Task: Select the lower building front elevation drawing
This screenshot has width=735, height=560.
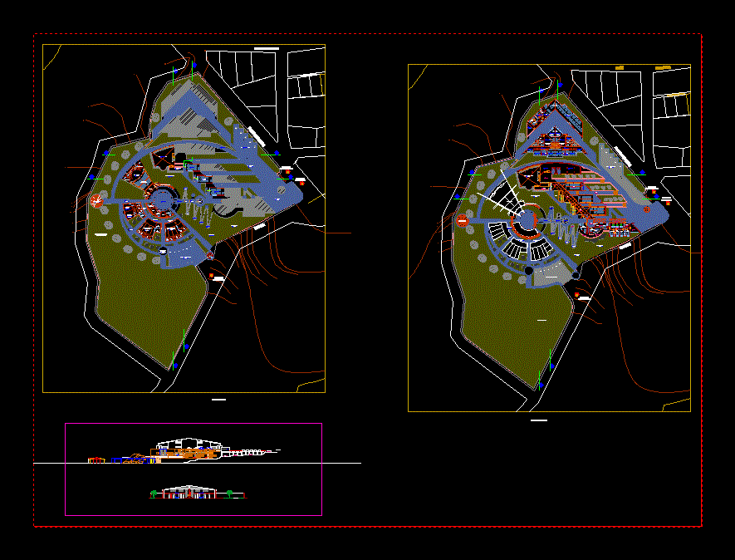Action: [x=191, y=493]
